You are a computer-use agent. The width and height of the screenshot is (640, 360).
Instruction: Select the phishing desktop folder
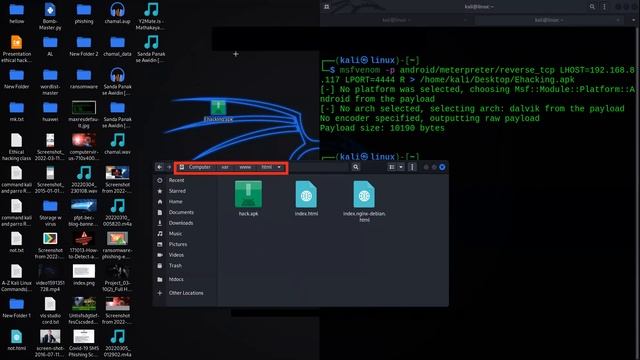[84, 13]
